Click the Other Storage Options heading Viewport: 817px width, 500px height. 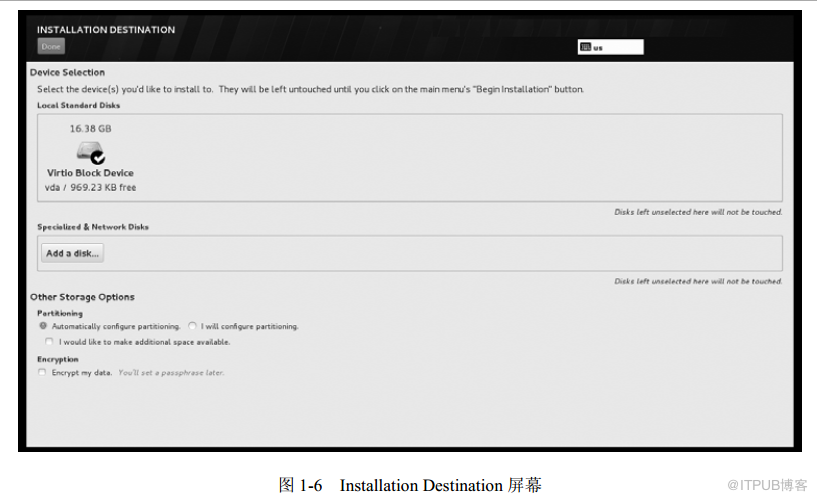coord(82,297)
